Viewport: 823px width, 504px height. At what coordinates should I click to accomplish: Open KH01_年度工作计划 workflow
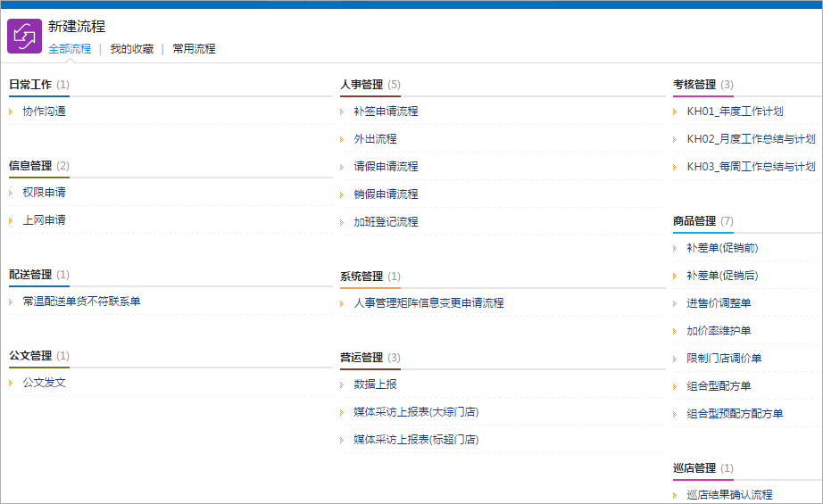(735, 112)
